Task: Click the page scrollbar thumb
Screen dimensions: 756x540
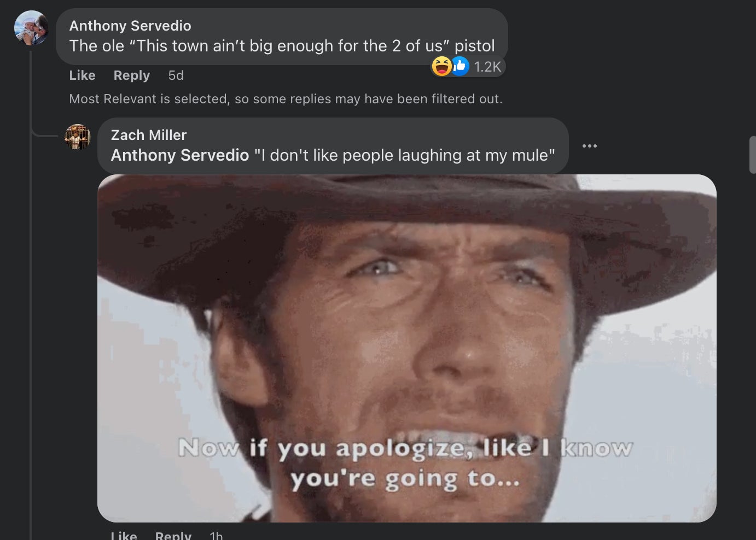Action: 752,155
